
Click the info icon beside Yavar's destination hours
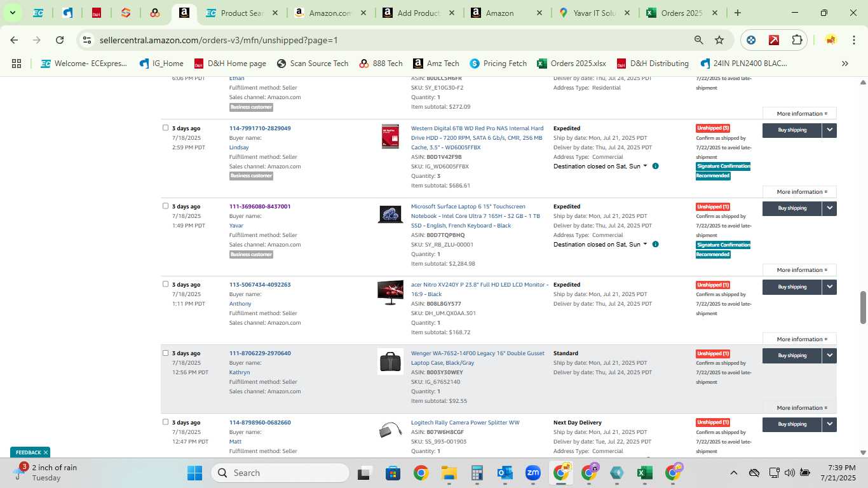click(655, 245)
